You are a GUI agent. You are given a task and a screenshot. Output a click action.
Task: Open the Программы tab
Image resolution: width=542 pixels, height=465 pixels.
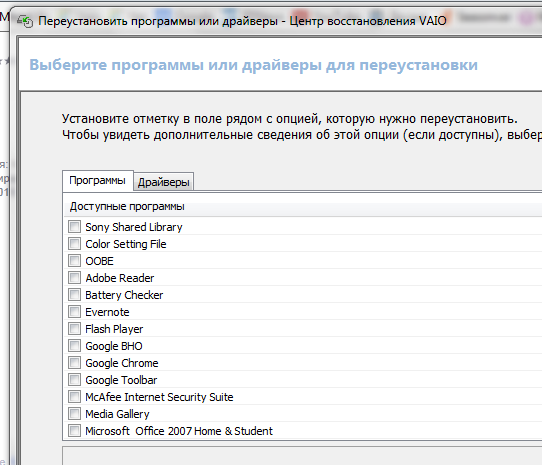tap(97, 180)
